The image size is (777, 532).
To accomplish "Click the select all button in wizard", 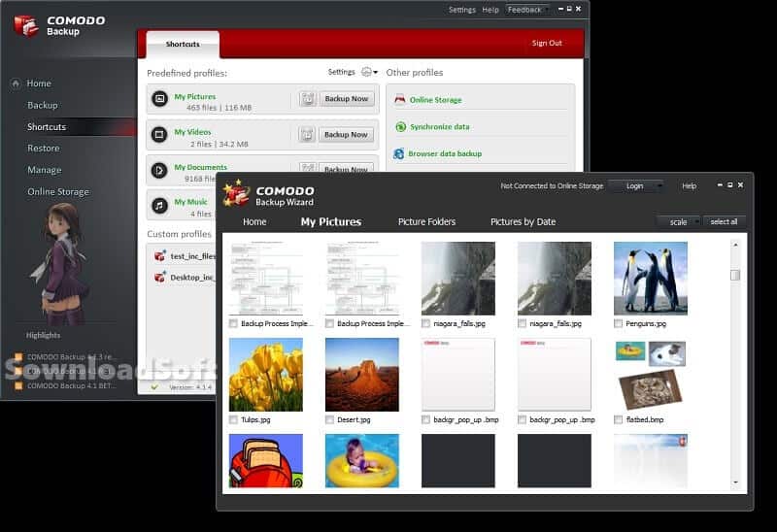I will pyautogui.click(x=724, y=222).
